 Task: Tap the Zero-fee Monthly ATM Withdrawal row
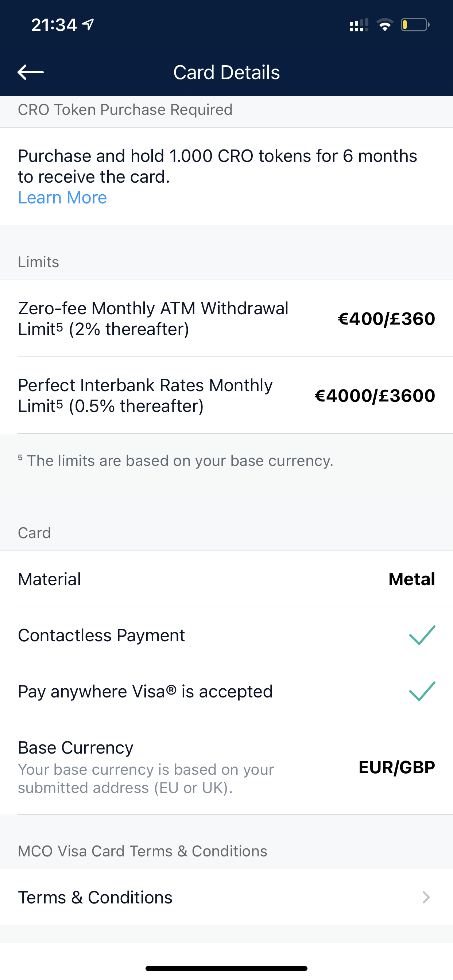[226, 318]
